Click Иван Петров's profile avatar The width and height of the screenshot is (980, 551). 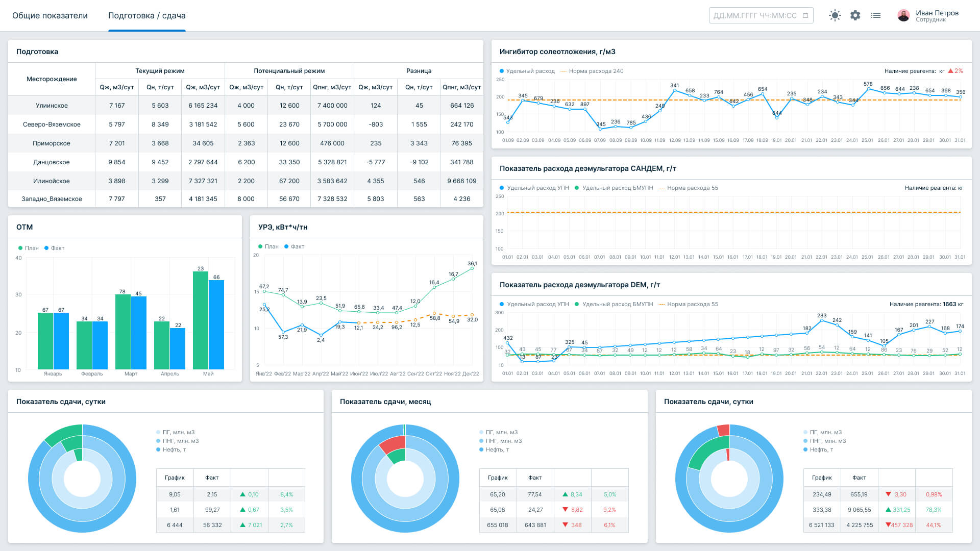pyautogui.click(x=903, y=15)
